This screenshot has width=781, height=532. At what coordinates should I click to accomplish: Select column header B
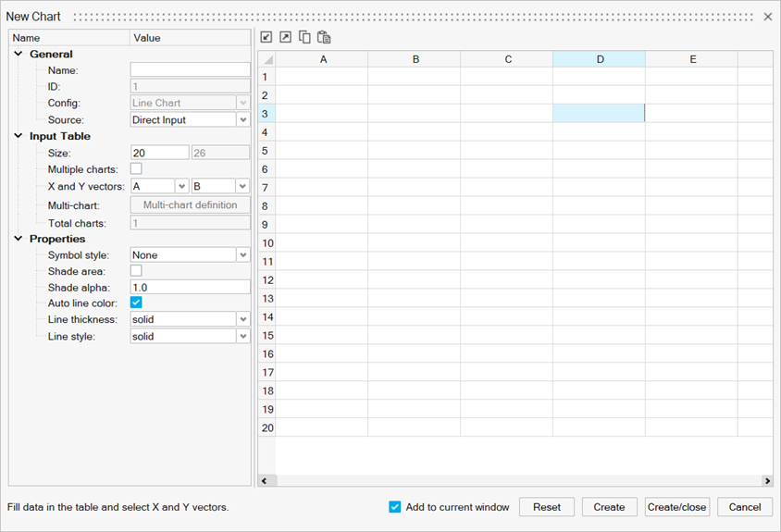coord(415,59)
